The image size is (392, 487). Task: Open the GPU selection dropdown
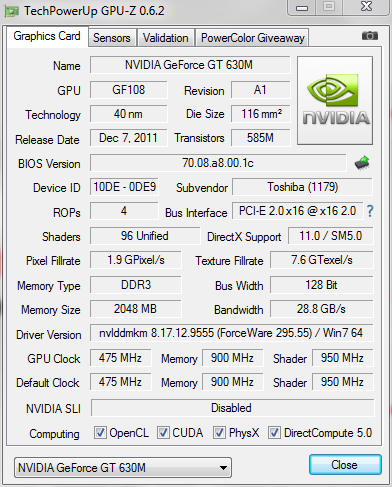click(123, 468)
